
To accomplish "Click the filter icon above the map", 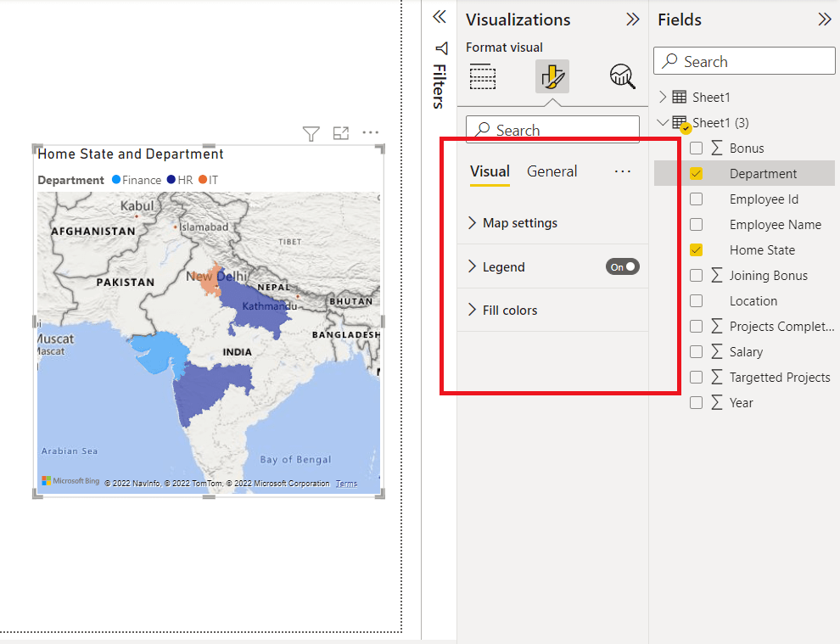I will [311, 133].
